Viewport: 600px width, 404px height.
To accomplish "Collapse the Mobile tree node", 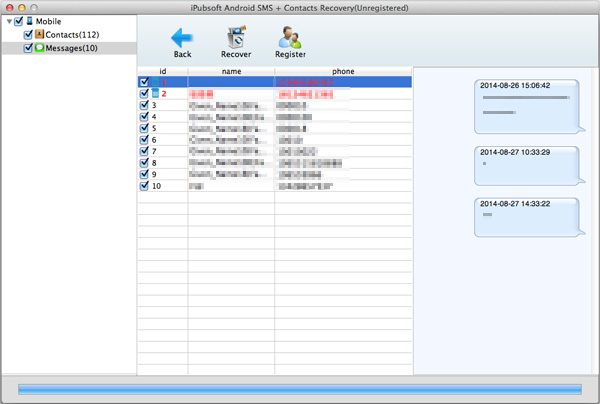I will [x=8, y=21].
